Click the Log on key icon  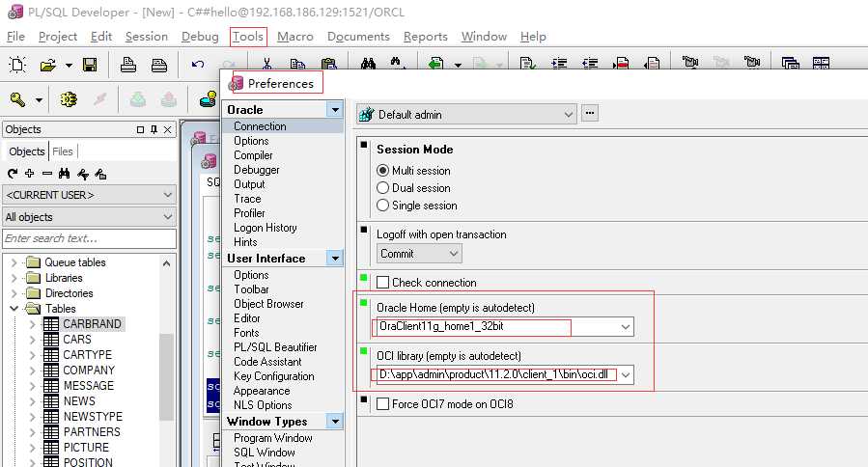[17, 100]
